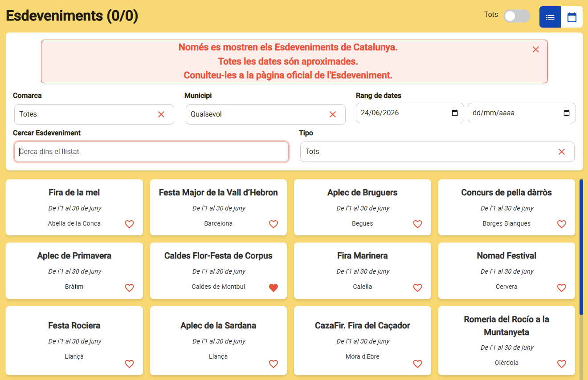Click the Cercar Esdeveniment label
Viewport: 588px width, 380px height.
47,133
